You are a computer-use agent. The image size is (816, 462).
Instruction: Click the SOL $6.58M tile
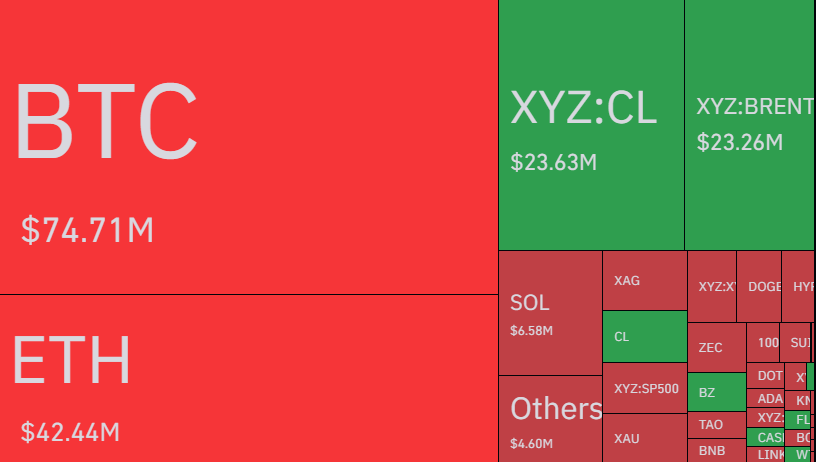tap(550, 312)
